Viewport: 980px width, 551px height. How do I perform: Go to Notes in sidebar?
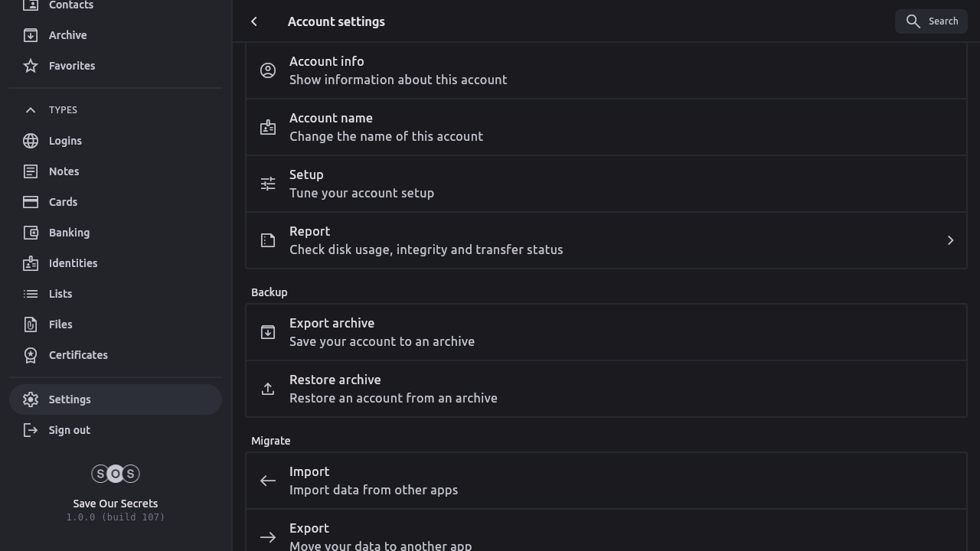click(64, 171)
